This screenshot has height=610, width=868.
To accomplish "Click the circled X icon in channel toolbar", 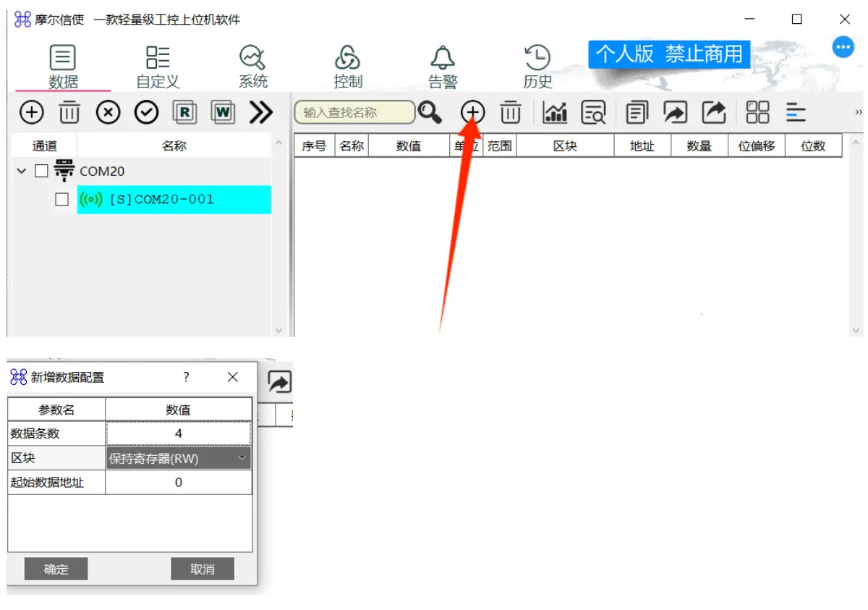I will click(109, 112).
